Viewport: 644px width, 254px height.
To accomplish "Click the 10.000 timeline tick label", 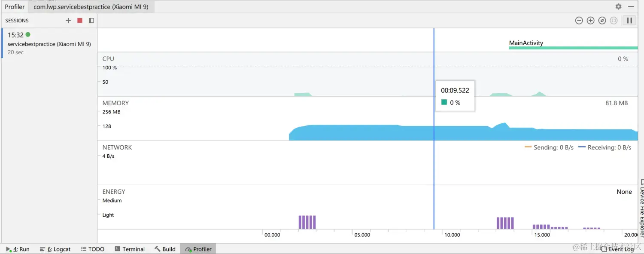I will click(x=452, y=235).
